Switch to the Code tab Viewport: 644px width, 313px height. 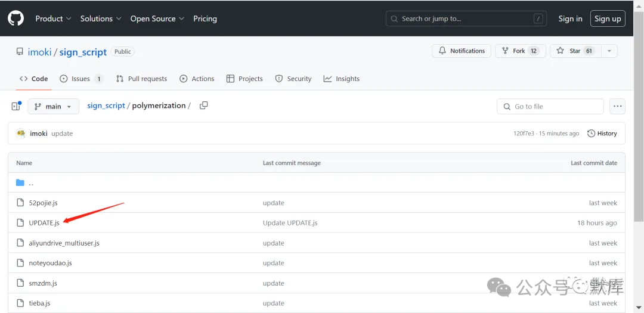click(x=33, y=79)
